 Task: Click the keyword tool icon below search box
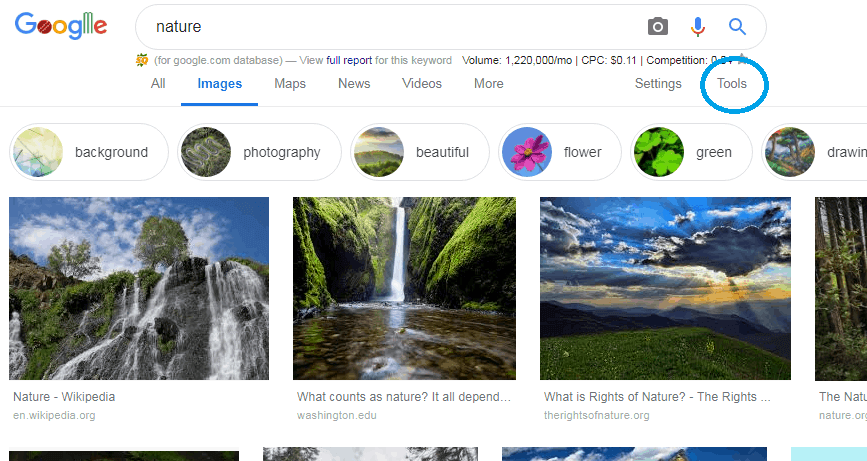[141, 60]
